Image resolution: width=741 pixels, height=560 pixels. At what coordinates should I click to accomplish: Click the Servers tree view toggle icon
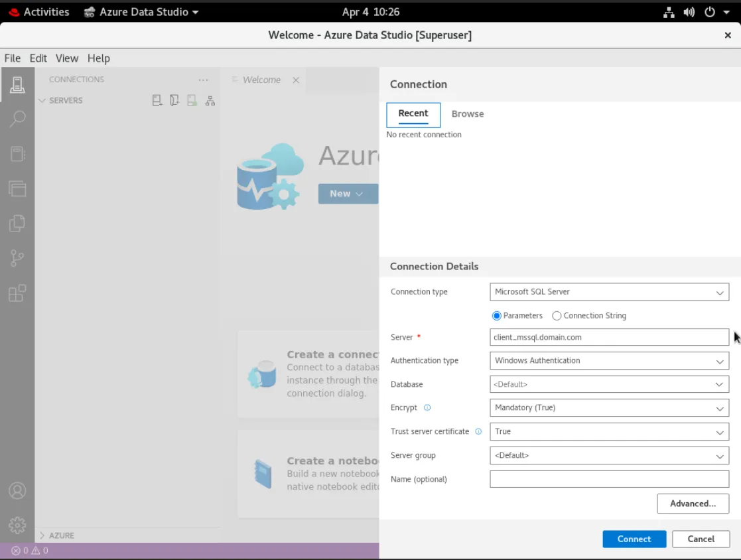(x=210, y=100)
